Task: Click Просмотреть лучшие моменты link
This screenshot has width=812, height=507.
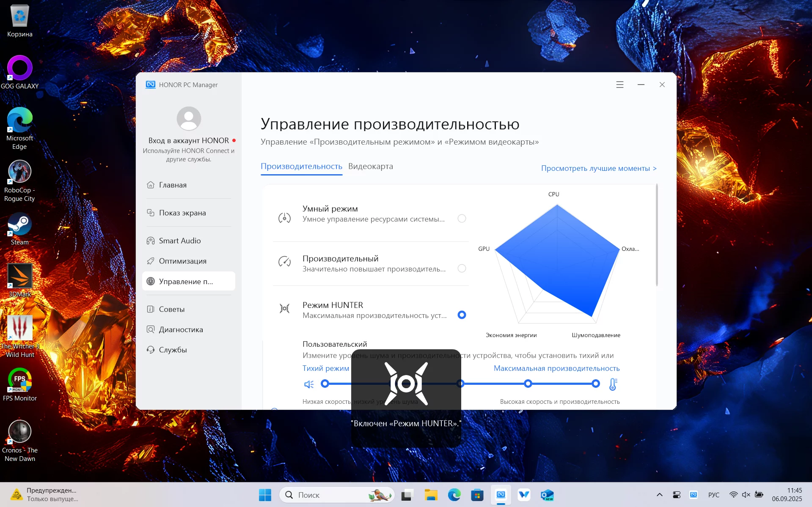Action: pos(599,168)
